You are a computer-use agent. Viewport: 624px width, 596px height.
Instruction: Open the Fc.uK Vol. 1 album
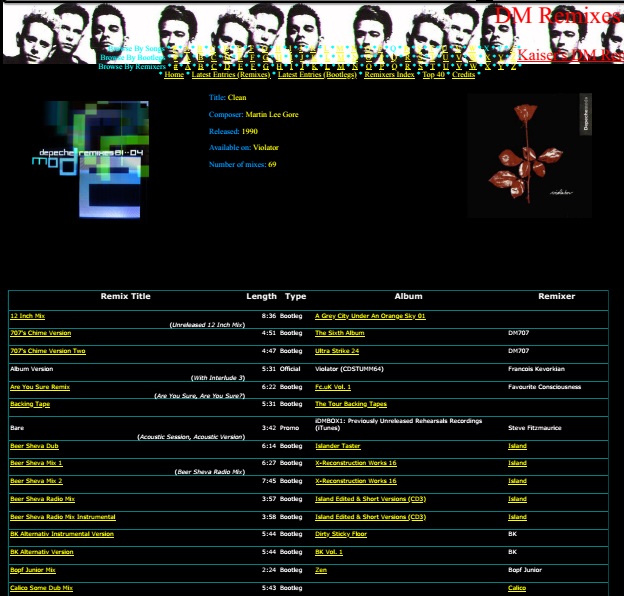tap(333, 387)
